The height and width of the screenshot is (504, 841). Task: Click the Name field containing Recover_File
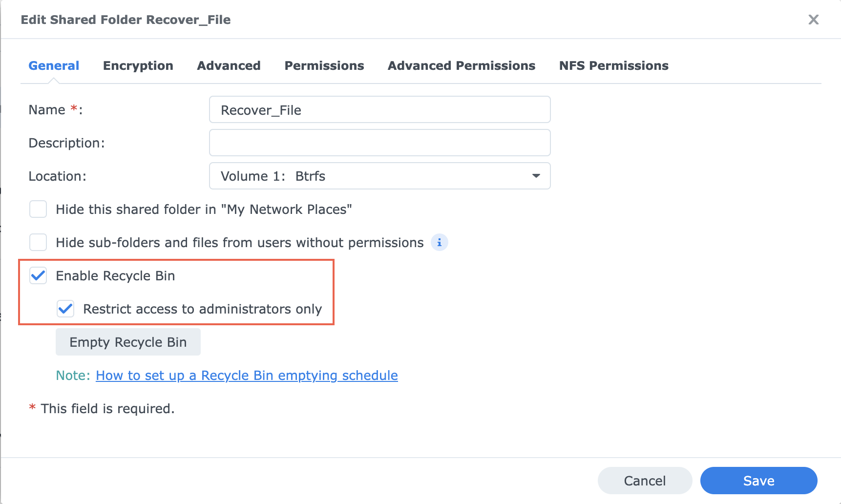pyautogui.click(x=379, y=110)
